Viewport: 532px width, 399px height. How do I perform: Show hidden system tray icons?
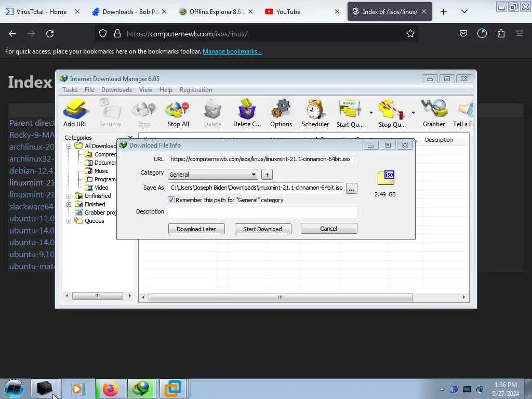(442, 390)
